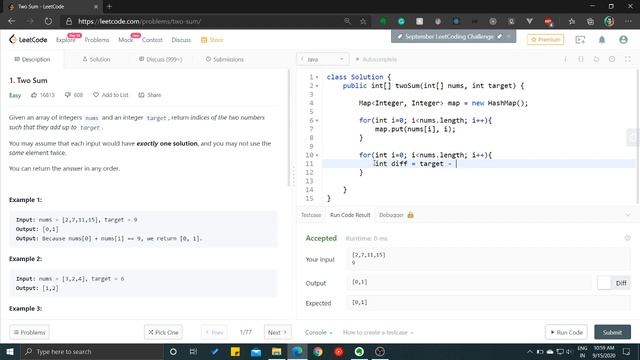Collapse the results panel chevron
Screen dimensions: 640x360
tap(628, 215)
